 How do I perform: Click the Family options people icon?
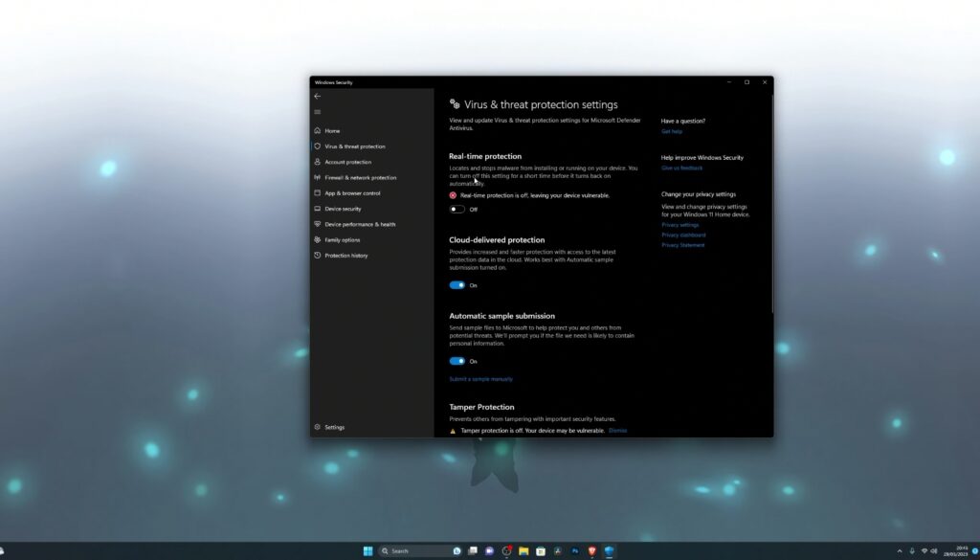[x=318, y=239]
